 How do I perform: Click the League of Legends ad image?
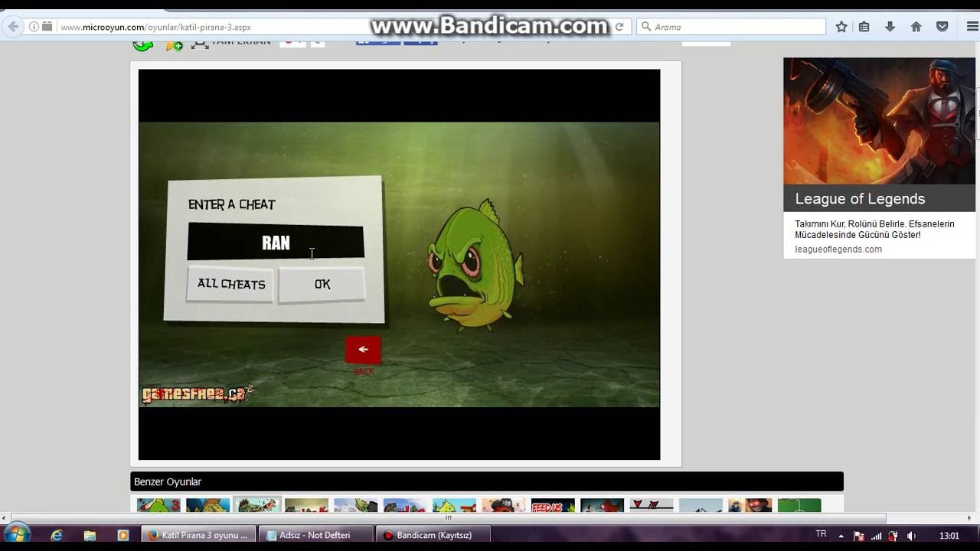879,122
